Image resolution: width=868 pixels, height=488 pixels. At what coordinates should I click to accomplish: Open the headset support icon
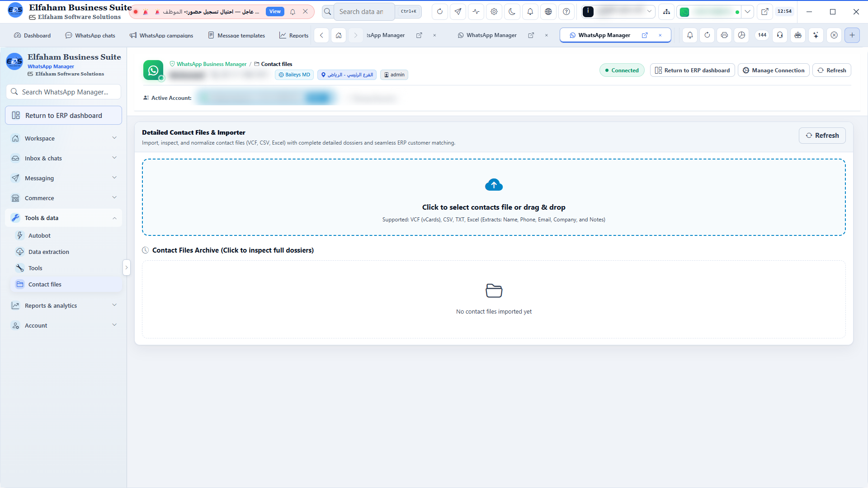(780, 35)
